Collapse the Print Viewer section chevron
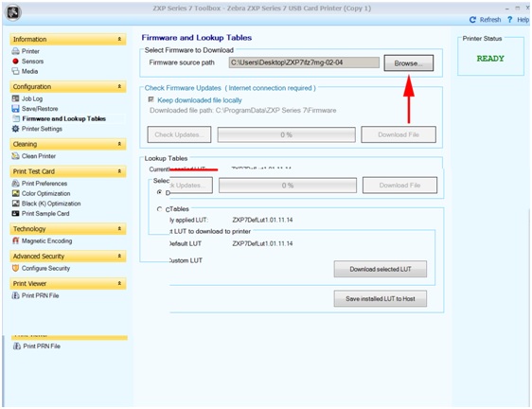 tap(119, 283)
